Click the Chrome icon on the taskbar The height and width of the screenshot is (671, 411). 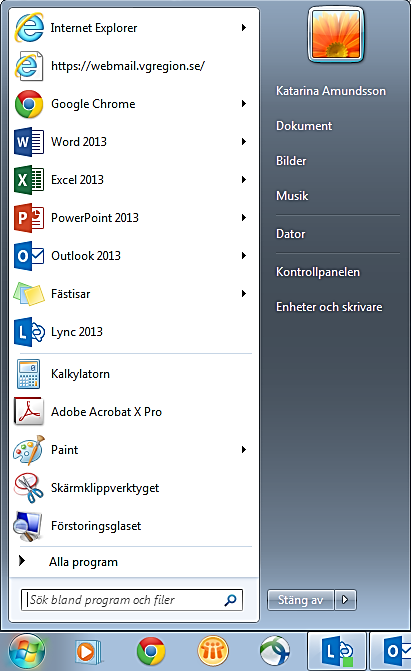click(151, 651)
